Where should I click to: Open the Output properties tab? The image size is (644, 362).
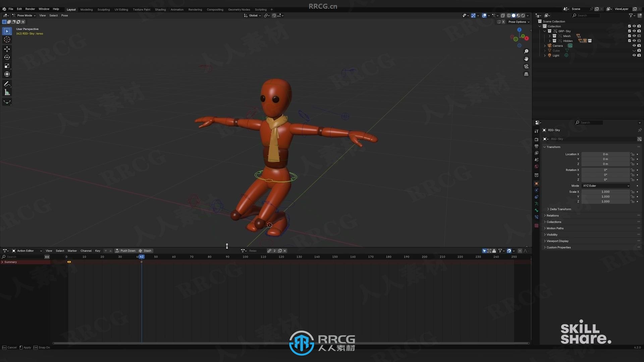tap(536, 146)
